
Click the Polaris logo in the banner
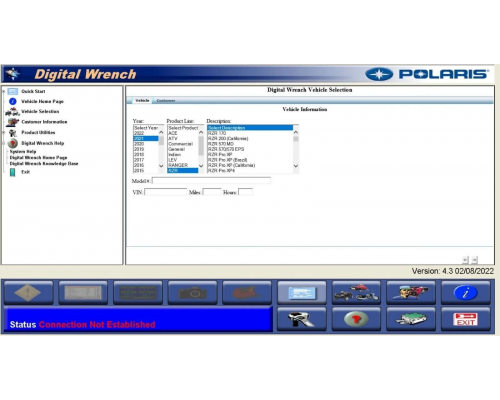click(427, 74)
